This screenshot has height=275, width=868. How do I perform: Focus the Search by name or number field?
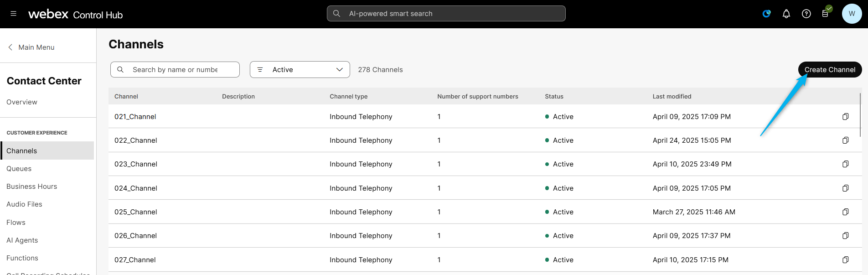(175, 70)
